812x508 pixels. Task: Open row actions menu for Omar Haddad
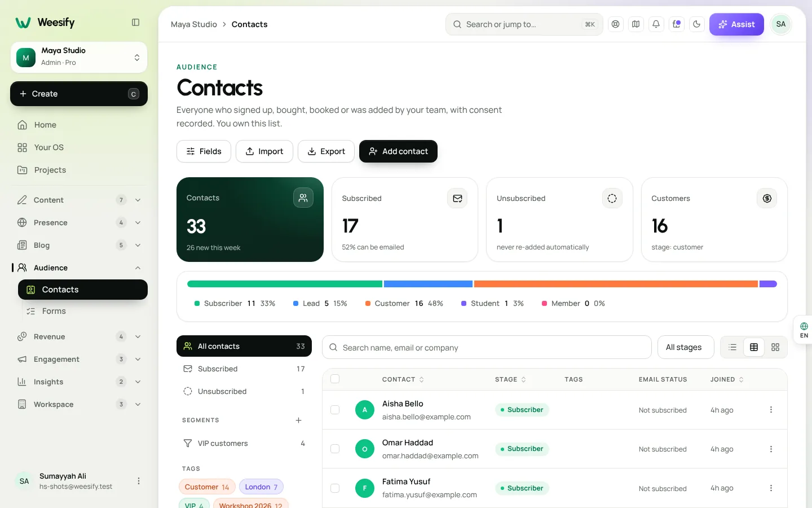(x=771, y=449)
